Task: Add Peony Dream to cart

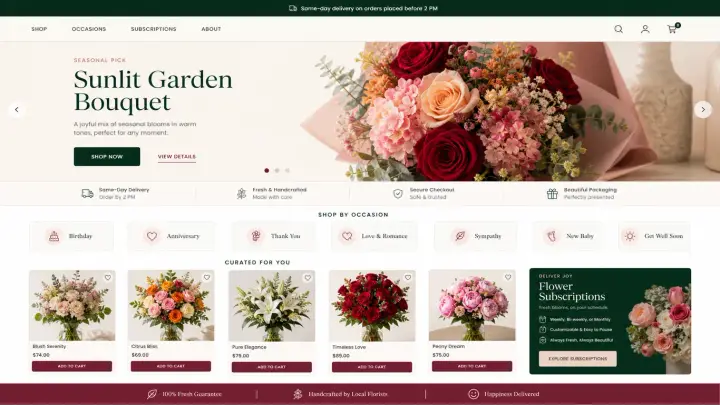Action: tap(472, 366)
